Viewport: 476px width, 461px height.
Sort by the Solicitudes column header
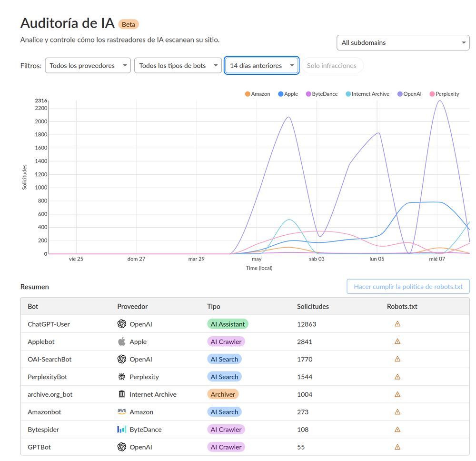tap(313, 306)
